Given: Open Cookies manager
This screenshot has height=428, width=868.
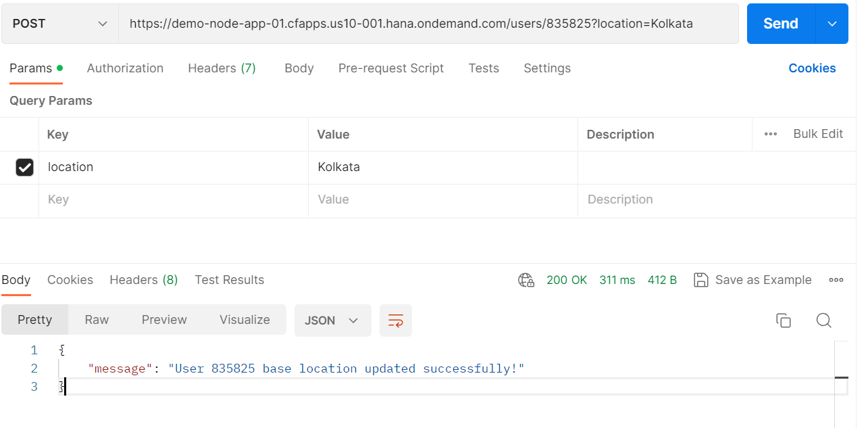Looking at the screenshot, I should (812, 68).
